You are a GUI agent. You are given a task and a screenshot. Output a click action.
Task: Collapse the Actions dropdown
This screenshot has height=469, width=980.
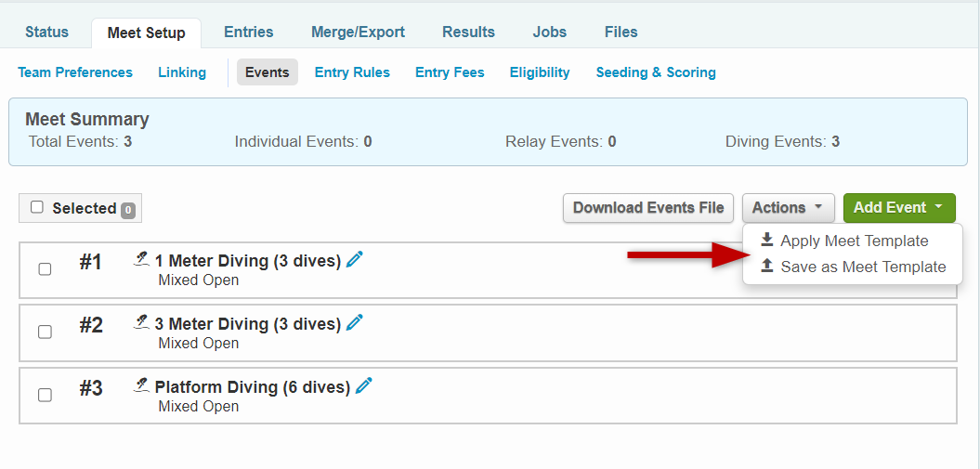(788, 208)
